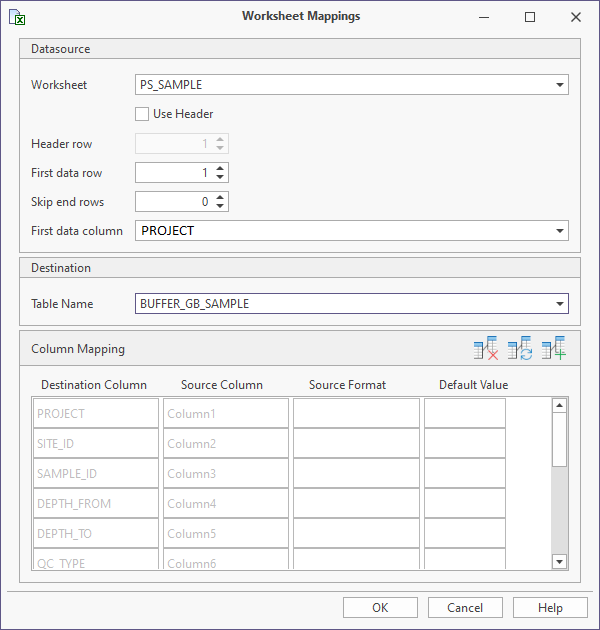Open Help for worksheet mappings
600x630 pixels.
point(550,607)
